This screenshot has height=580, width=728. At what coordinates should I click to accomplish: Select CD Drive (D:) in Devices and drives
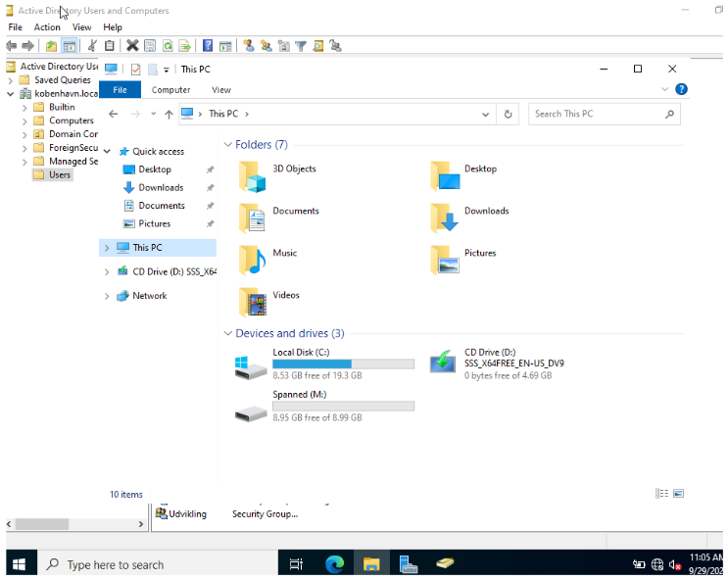pyautogui.click(x=497, y=364)
